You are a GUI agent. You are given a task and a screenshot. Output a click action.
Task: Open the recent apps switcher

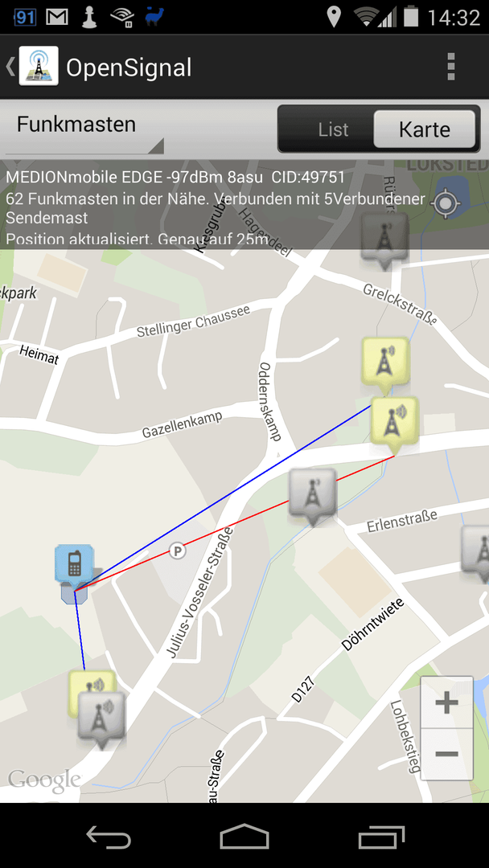coord(381,836)
